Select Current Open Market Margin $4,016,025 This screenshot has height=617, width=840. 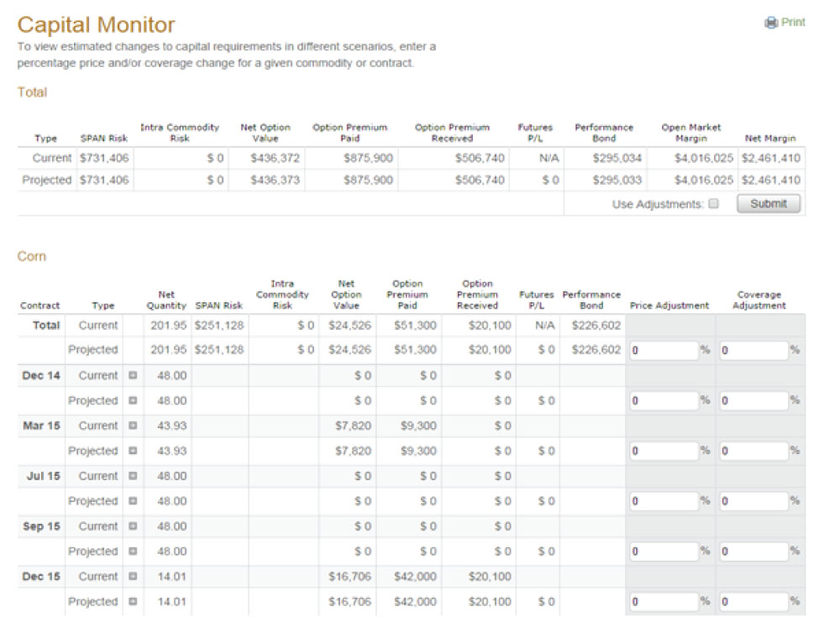(x=703, y=158)
